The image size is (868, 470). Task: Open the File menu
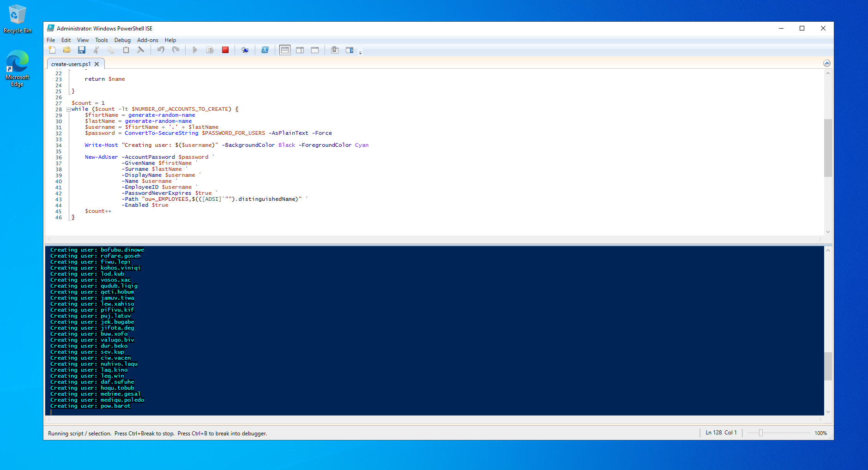pos(51,40)
